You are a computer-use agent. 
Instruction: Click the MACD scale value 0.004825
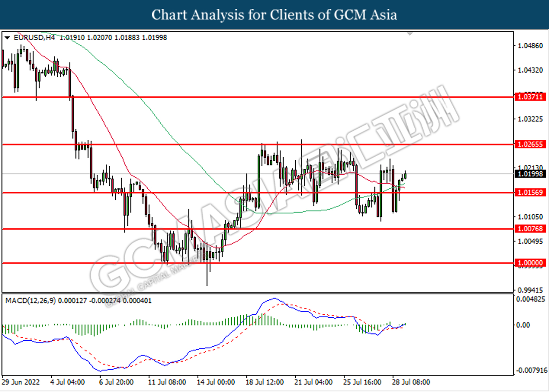[x=531, y=299]
